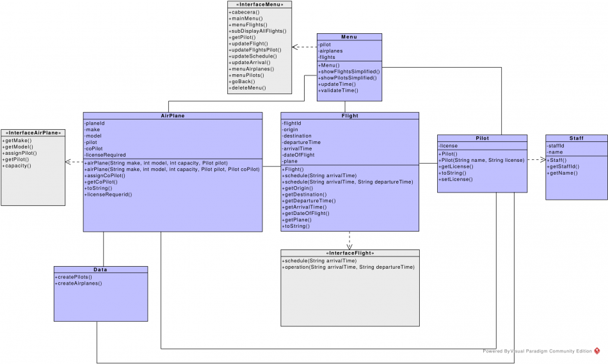Select the Menu class title

(x=349, y=37)
